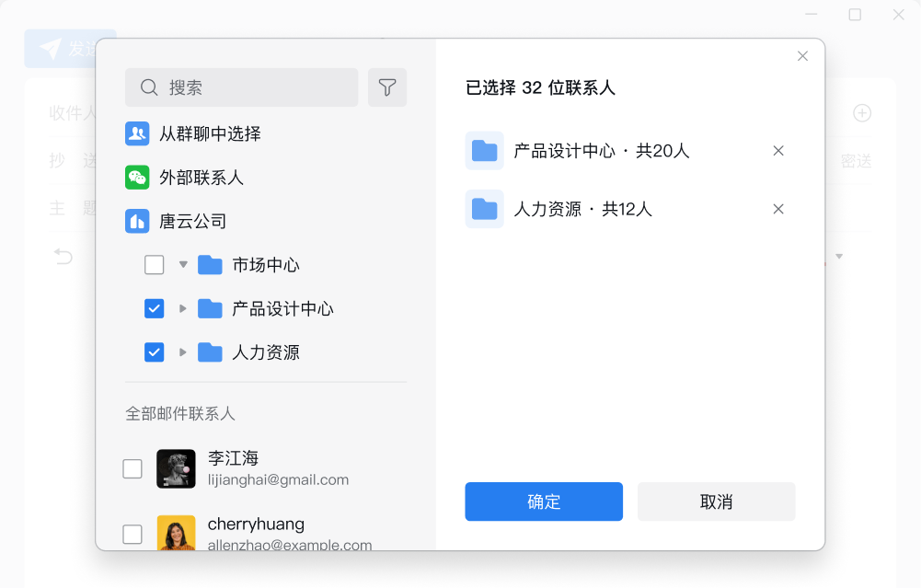Click the folder icon next to 市场中心
The image size is (921, 588).
coord(210,264)
